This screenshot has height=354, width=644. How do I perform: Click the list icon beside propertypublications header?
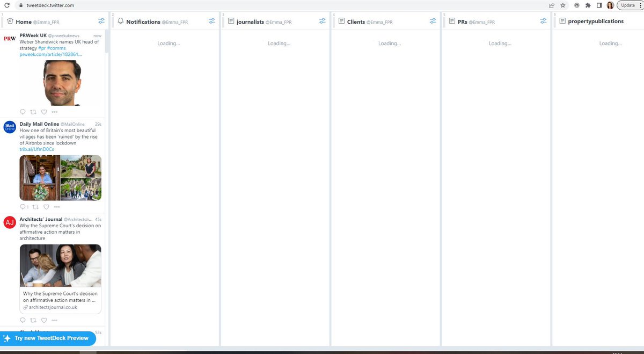pos(561,21)
